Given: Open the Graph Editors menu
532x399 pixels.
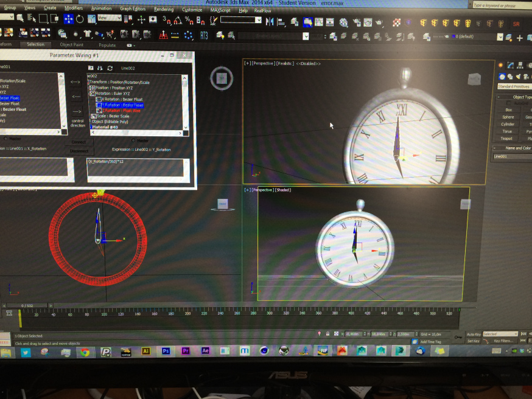Looking at the screenshot, I should click(x=133, y=9).
